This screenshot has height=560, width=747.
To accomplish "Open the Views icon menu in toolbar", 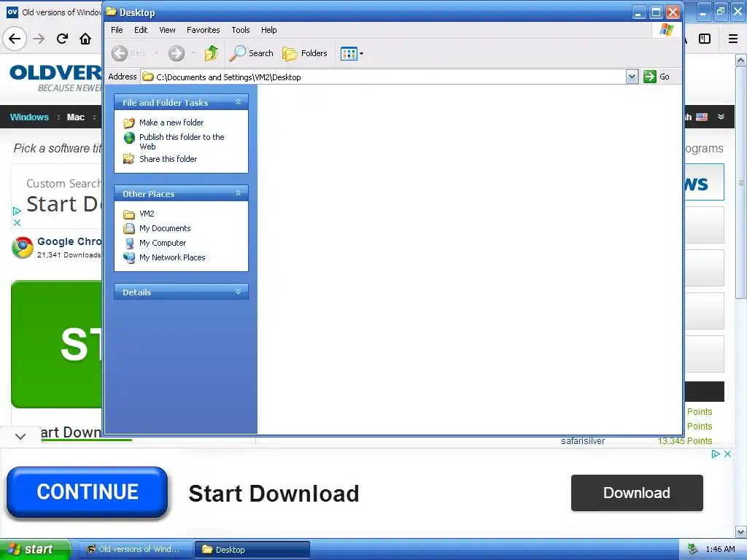I will pyautogui.click(x=352, y=53).
